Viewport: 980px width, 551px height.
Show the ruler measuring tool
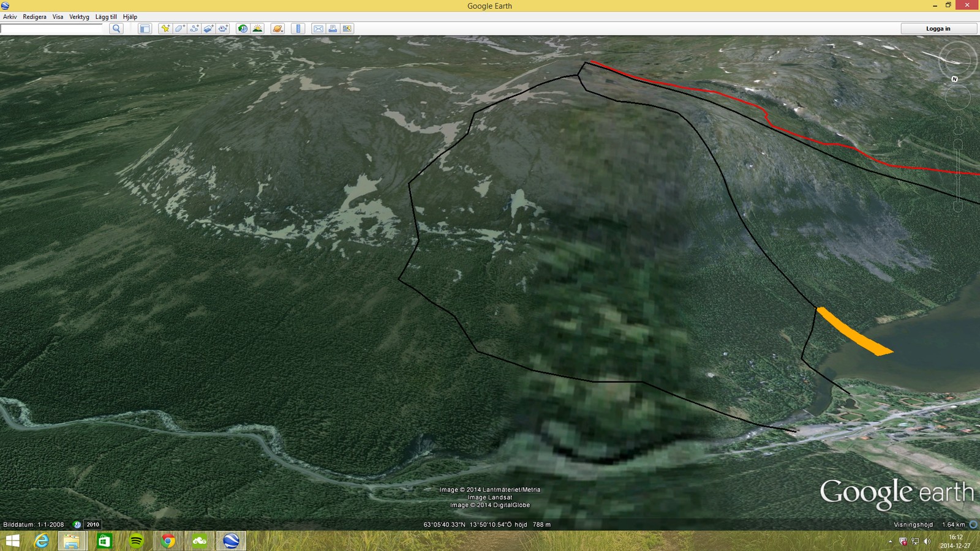point(298,29)
